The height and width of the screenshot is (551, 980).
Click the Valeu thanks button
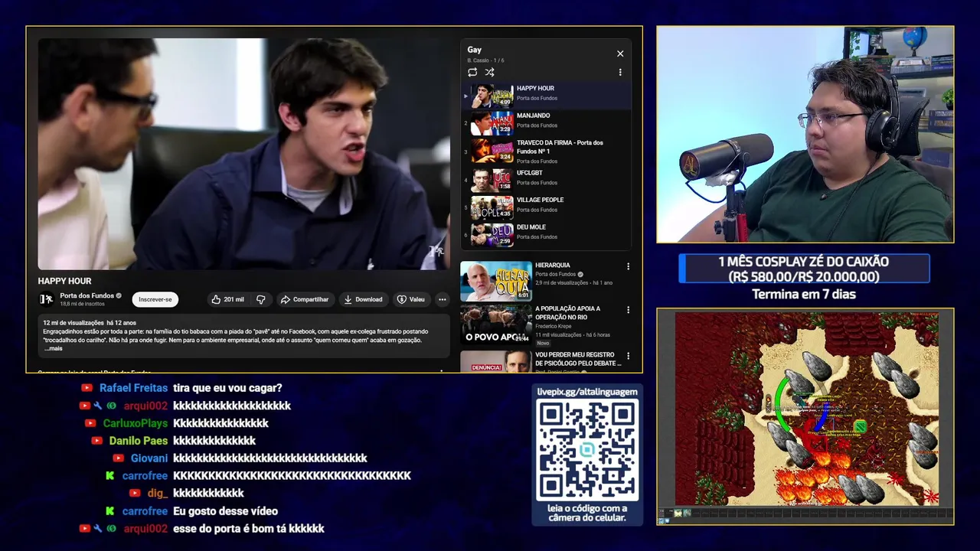pyautogui.click(x=411, y=299)
